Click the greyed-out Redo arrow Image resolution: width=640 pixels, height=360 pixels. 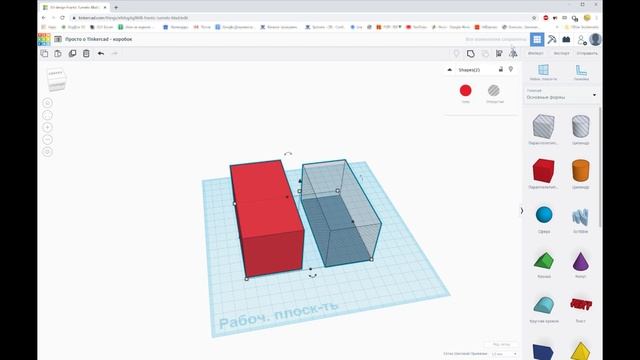pos(115,53)
